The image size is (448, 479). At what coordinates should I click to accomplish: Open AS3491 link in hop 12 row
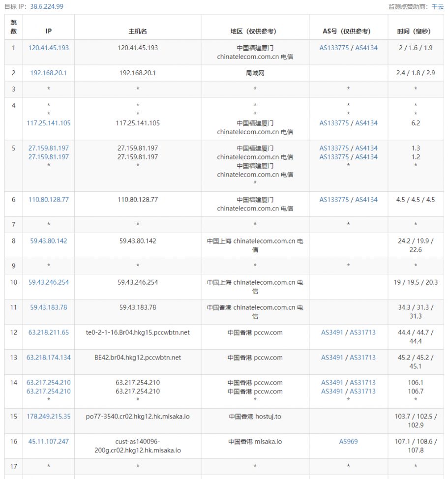coord(332,332)
